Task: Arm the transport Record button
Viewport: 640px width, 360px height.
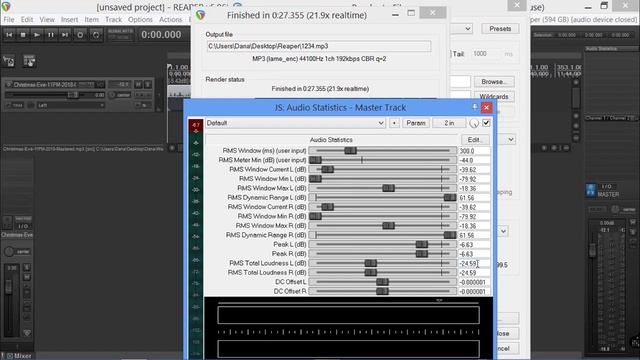Action: tap(80, 35)
